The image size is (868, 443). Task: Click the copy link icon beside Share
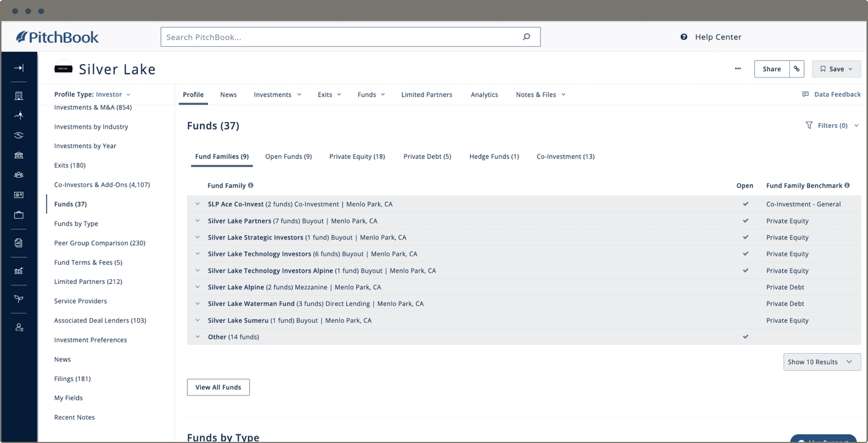797,69
